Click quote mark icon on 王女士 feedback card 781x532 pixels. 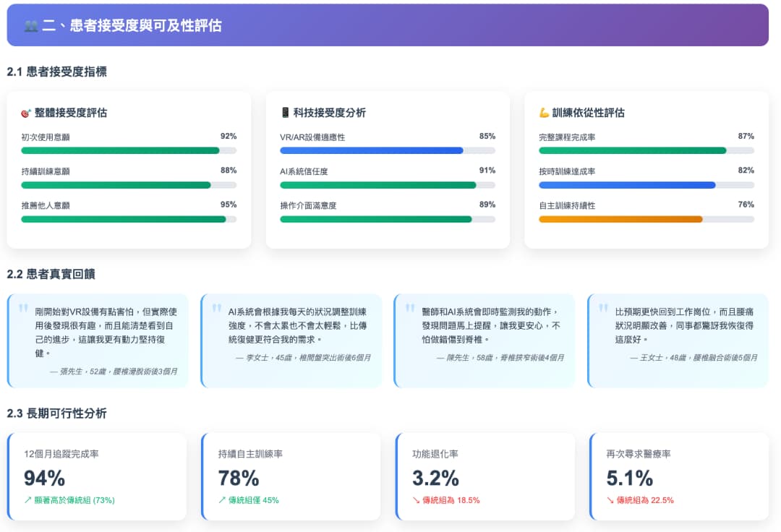pyautogui.click(x=603, y=308)
